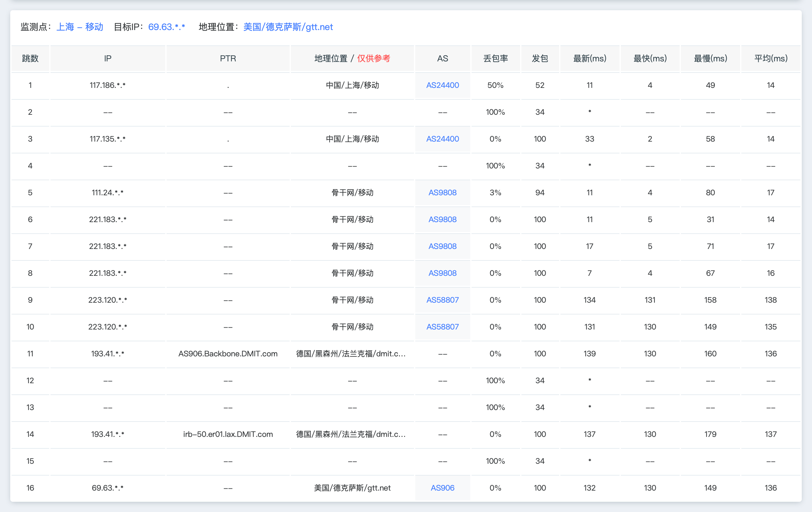Open AS9808 link on hop 7
812x512 pixels.
click(442, 246)
